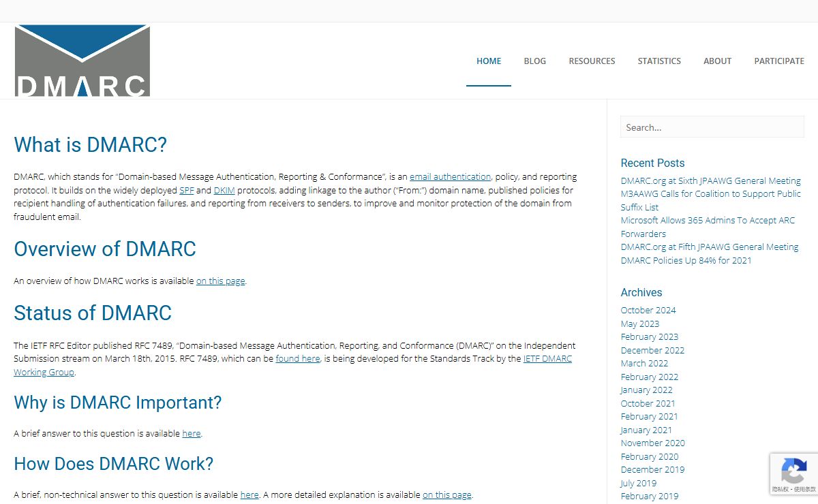
Task: Click 'on this page' link under Overview
Action: (220, 281)
